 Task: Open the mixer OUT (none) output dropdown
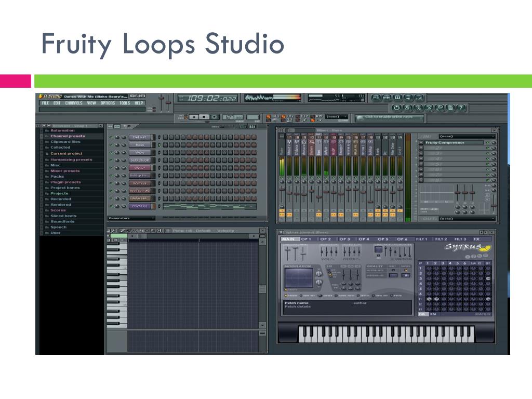tap(467, 219)
